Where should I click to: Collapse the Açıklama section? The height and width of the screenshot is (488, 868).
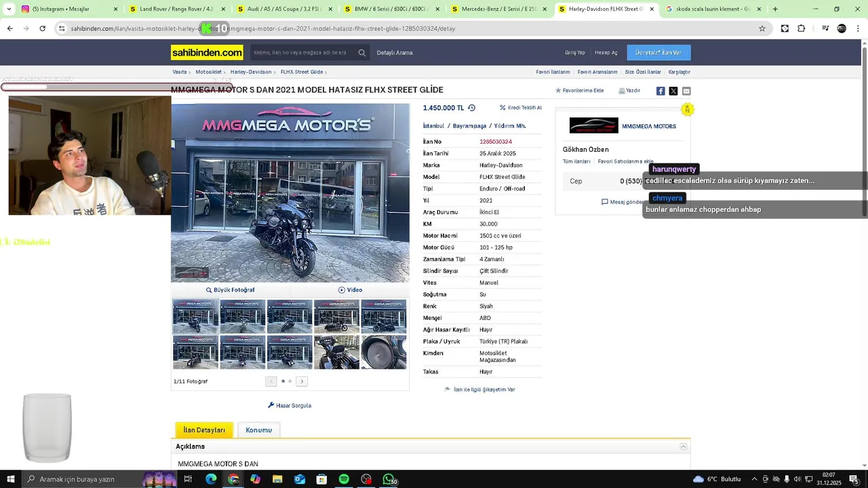684,447
